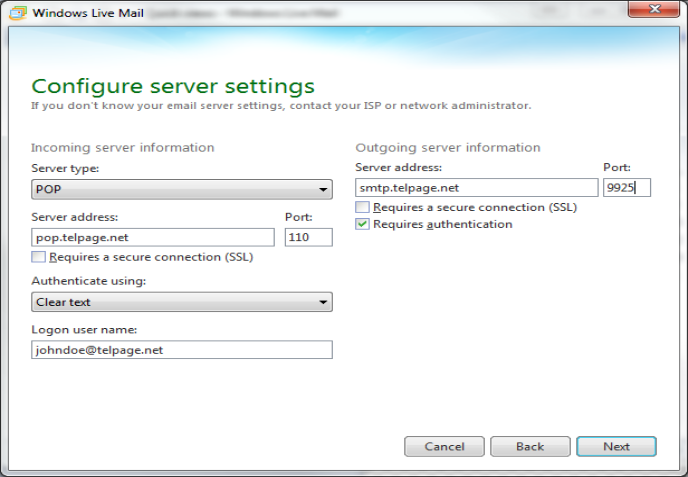Image resolution: width=688 pixels, height=477 pixels.
Task: Click the Windows Live Mail title bar icon
Action: click(x=18, y=13)
